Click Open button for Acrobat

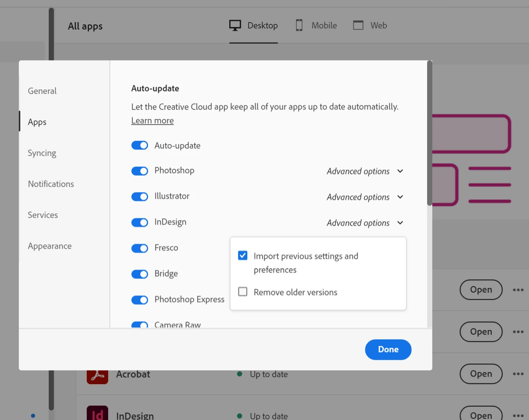point(481,374)
